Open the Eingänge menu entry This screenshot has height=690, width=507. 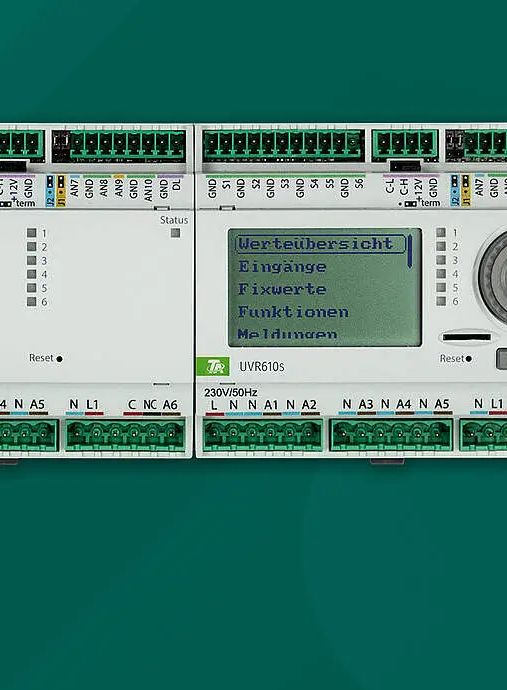tap(282, 267)
